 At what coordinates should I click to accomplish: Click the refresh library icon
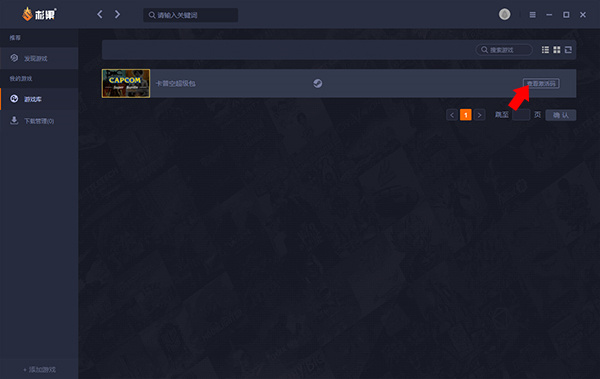click(568, 50)
